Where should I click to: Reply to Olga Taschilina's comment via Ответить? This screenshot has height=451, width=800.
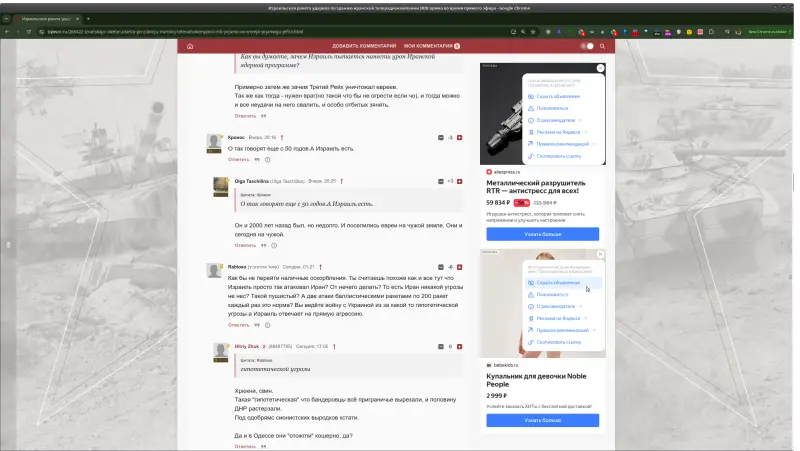pos(245,244)
